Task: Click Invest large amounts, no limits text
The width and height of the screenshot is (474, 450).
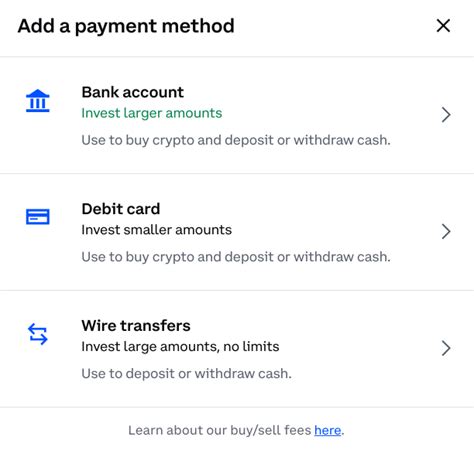Action: coord(180,347)
